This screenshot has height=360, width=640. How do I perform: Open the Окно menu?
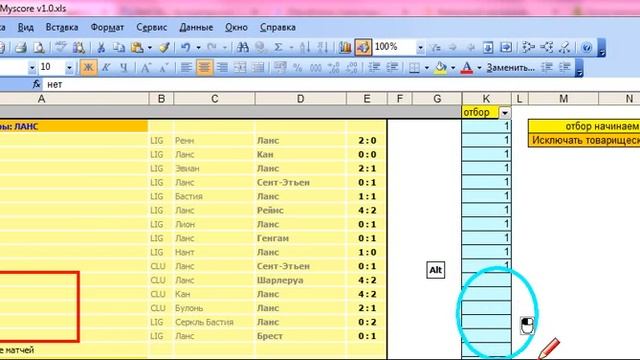tap(236, 27)
